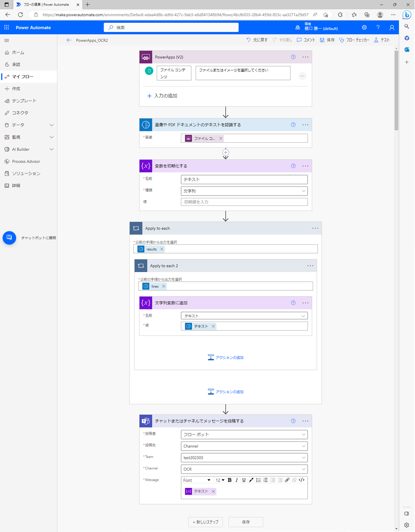415x532 pixels.
Task: Go back using the arrow beside PowerApps_OCR2
Action: pyautogui.click(x=69, y=40)
